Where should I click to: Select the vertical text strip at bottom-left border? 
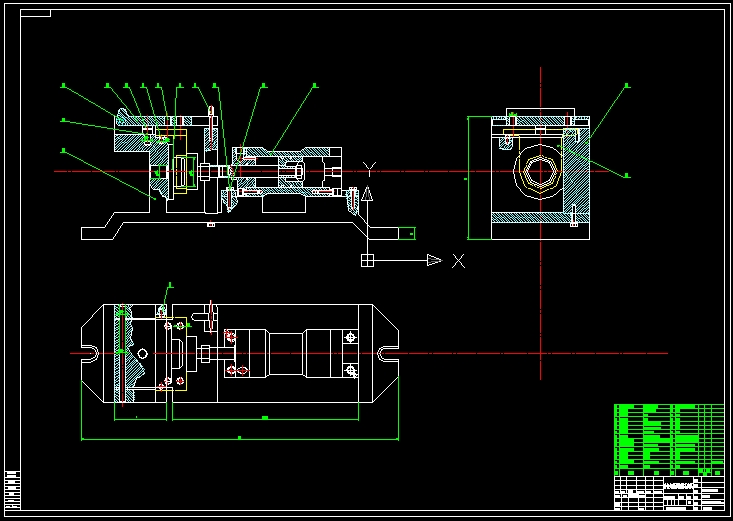[13, 490]
